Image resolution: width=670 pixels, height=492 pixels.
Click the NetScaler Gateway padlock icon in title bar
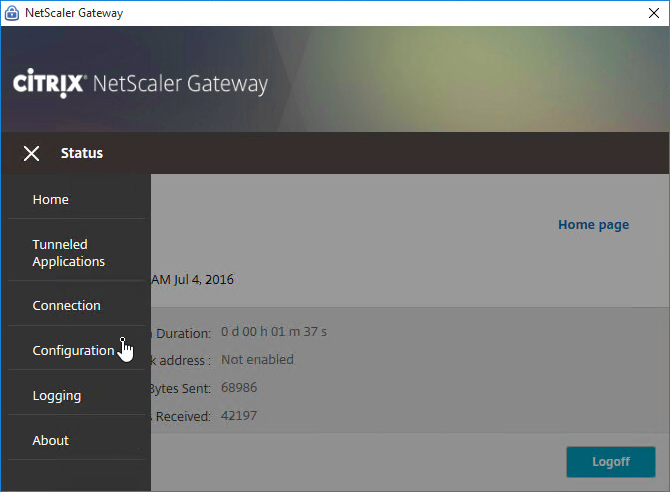click(x=12, y=13)
